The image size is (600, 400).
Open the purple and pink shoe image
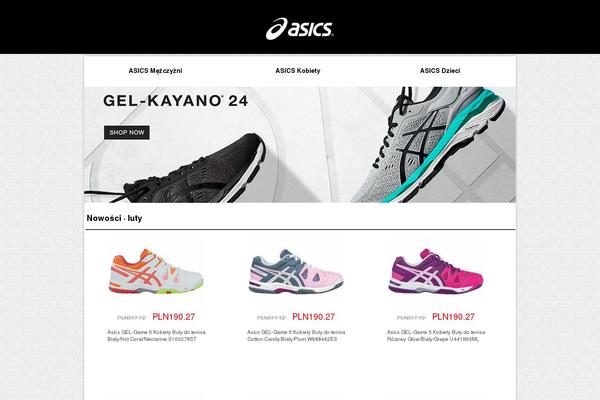436,271
